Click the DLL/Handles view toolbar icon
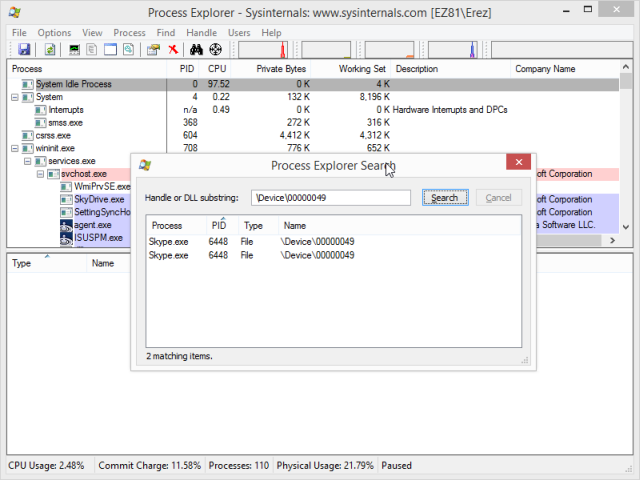 (x=129, y=49)
